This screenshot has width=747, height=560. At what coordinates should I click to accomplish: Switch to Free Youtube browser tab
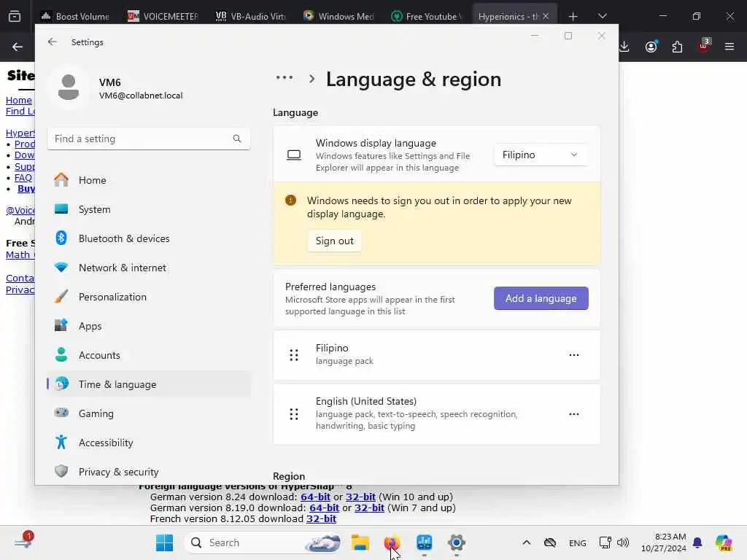click(426, 16)
